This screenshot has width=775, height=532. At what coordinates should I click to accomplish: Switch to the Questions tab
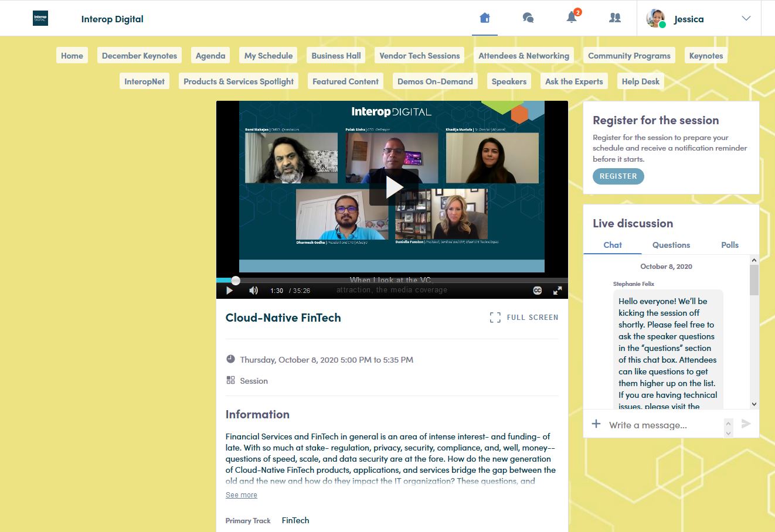671,245
